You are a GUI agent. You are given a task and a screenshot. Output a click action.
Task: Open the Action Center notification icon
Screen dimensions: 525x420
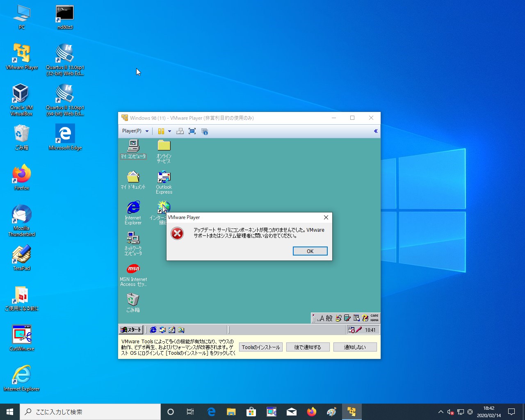[511, 412]
